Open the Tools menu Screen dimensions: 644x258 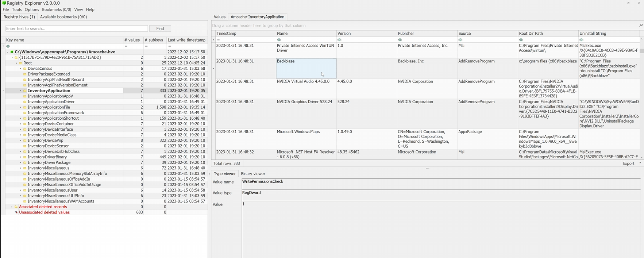point(17,9)
